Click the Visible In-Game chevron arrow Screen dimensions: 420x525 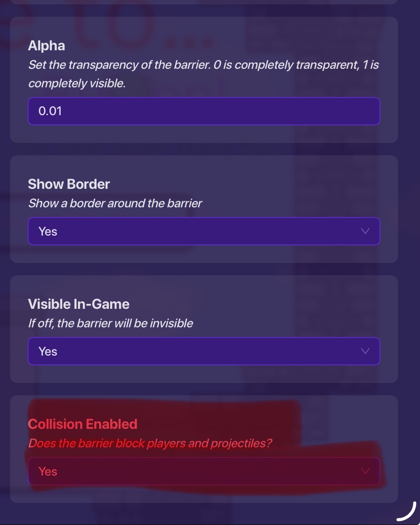(x=365, y=351)
